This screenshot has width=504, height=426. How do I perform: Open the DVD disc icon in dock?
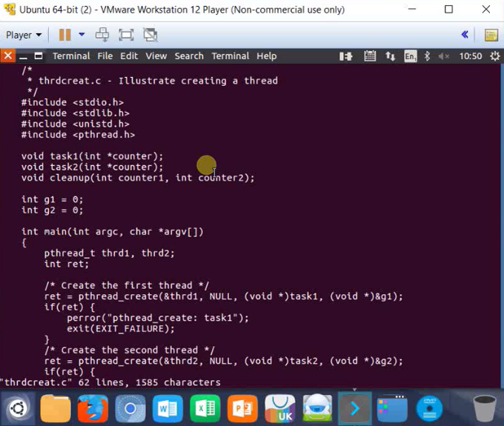429,408
